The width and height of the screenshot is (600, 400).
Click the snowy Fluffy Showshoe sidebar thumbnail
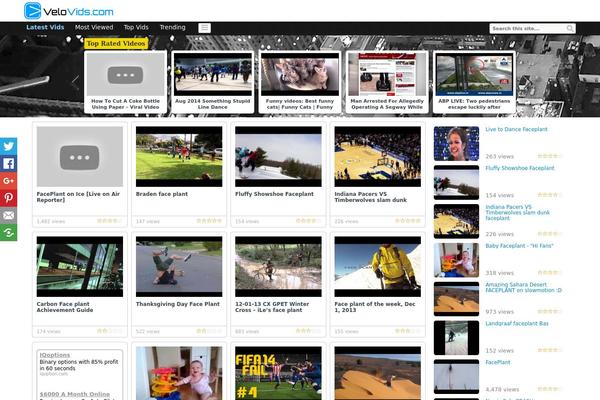(456, 182)
